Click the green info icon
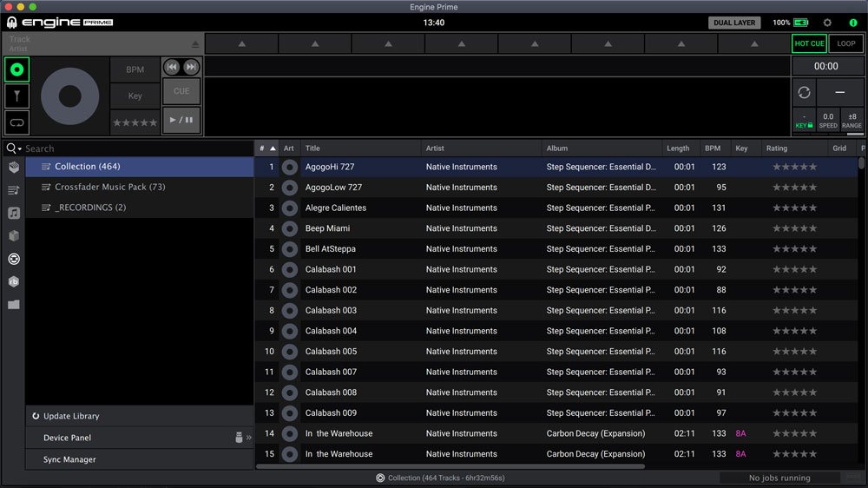The image size is (868, 488). click(x=852, y=23)
